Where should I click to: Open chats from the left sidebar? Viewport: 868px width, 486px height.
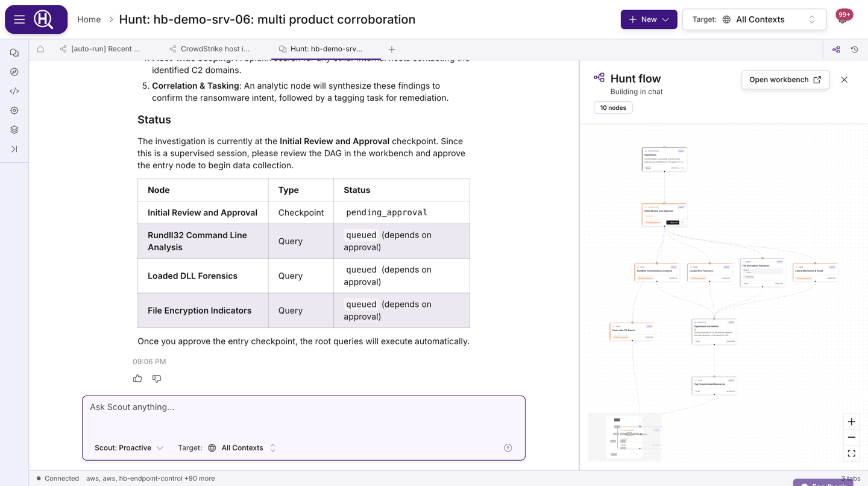click(14, 53)
